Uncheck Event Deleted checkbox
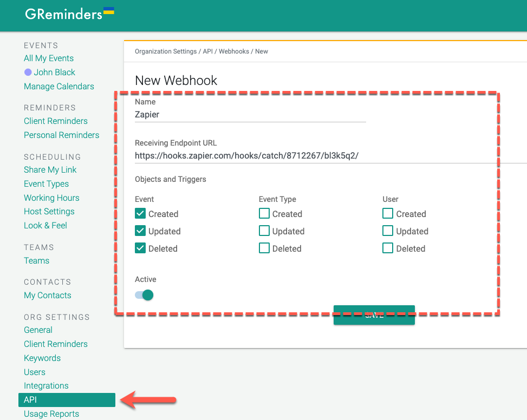527x420 pixels. tap(140, 248)
